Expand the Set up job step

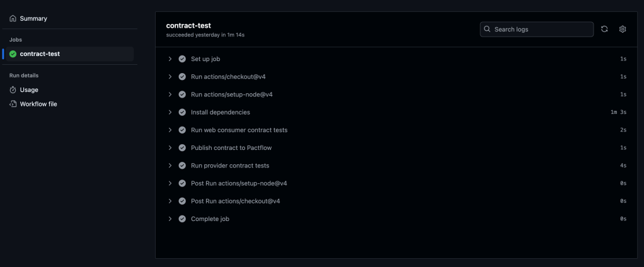(170, 59)
